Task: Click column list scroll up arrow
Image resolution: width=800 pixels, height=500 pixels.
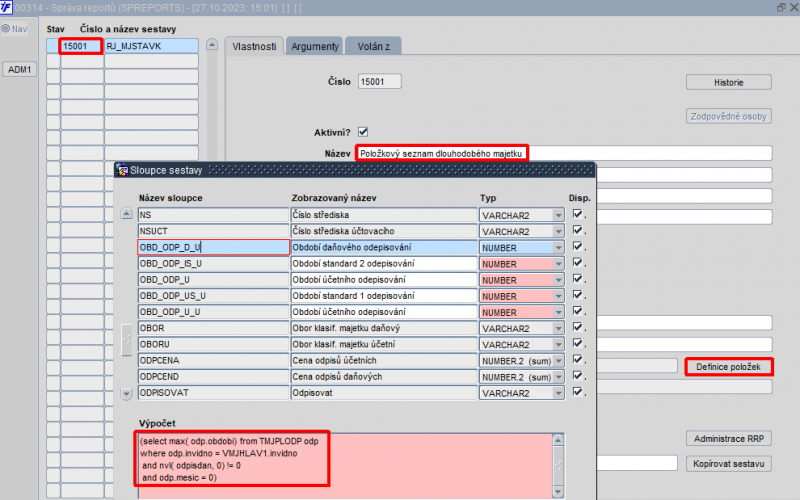Action: coord(126,213)
